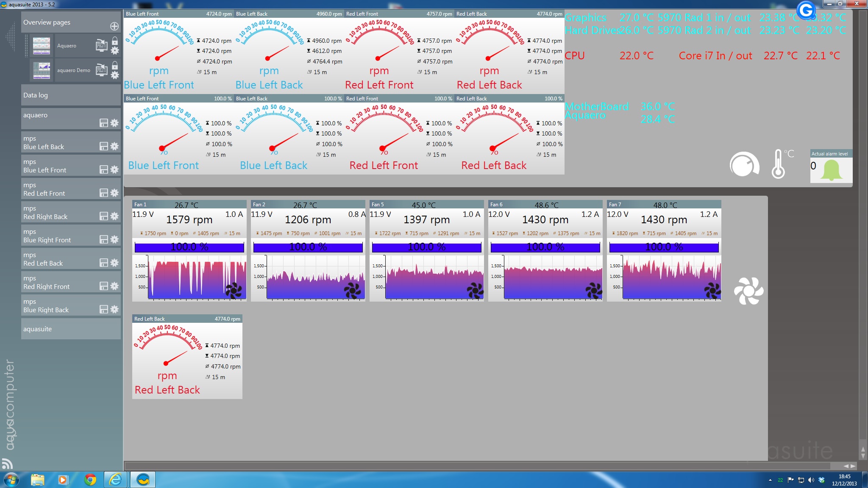Open Google Chrome from the taskbar
Viewport: 868px width, 488px height.
tap(90, 480)
